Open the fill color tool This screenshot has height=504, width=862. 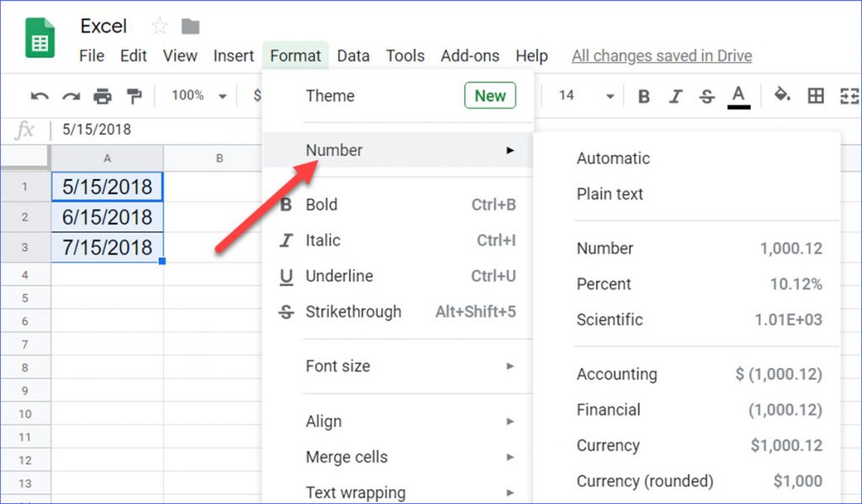(x=782, y=96)
